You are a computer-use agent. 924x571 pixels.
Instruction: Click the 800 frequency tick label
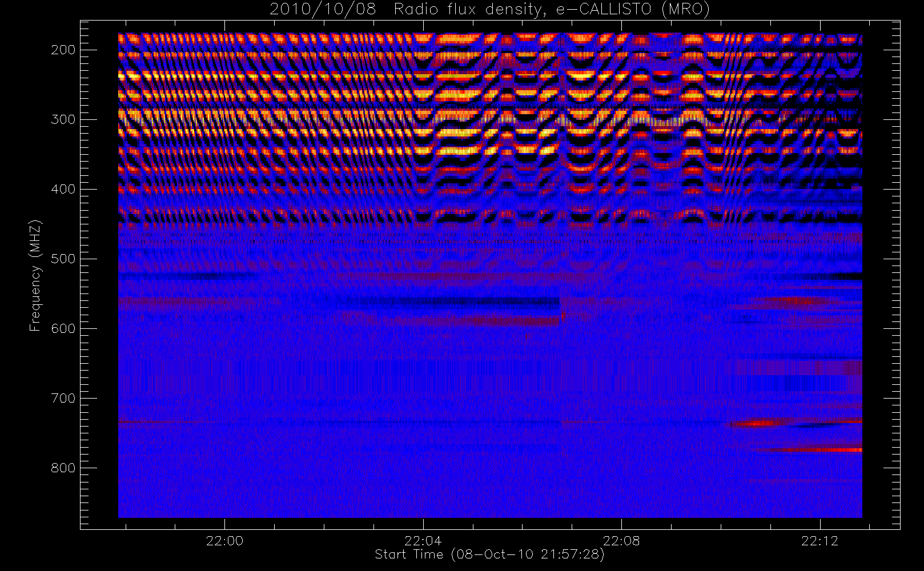(x=63, y=468)
